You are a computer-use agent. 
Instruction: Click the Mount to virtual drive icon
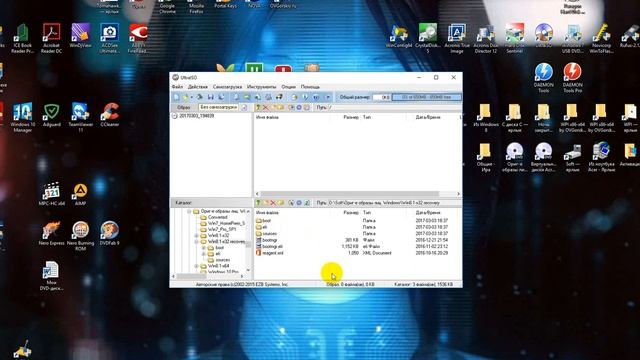coord(268,97)
